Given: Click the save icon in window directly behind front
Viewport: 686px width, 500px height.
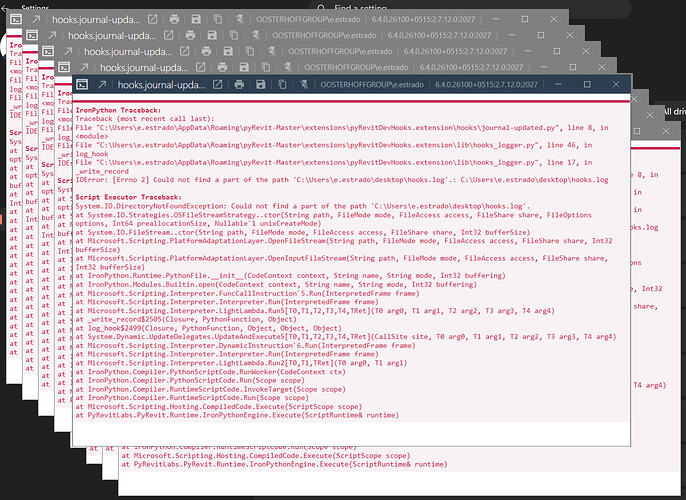Looking at the screenshot, I should (244, 67).
